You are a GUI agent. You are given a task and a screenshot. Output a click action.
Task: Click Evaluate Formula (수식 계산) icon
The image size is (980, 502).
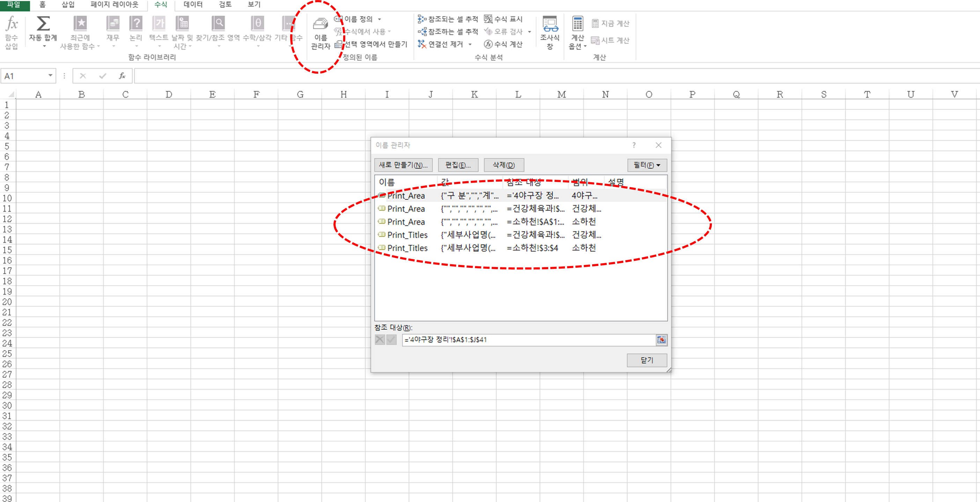point(488,44)
